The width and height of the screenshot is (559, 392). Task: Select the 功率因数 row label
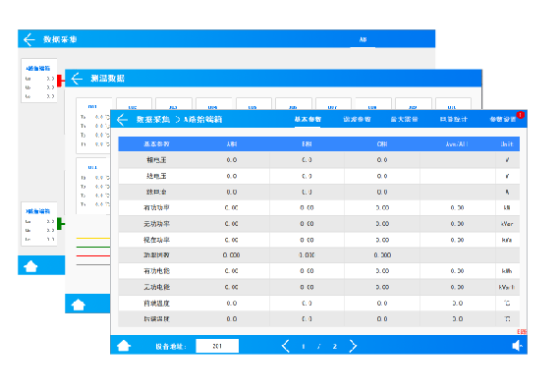tap(156, 255)
